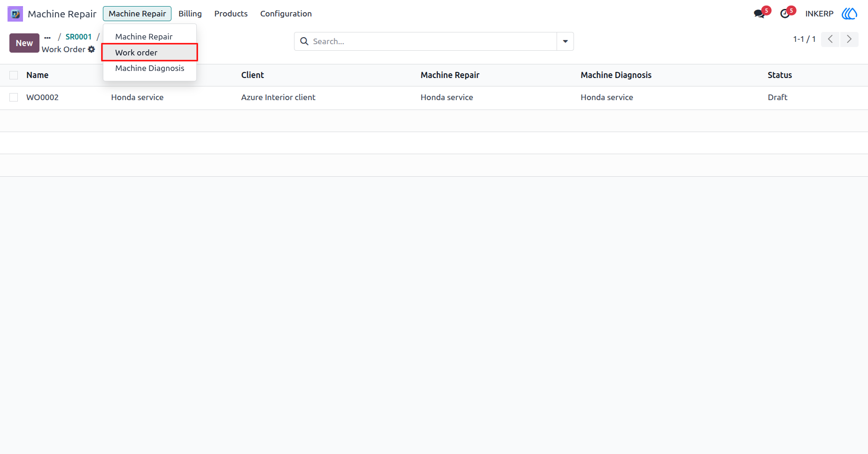This screenshot has width=868, height=454.
Task: Click Honda service under Machine Diagnosis
Action: click(607, 97)
